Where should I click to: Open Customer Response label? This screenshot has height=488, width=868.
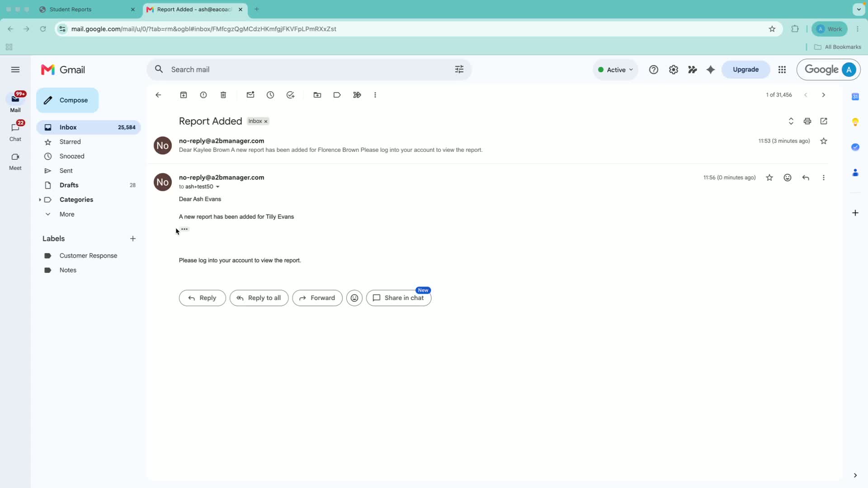(89, 256)
